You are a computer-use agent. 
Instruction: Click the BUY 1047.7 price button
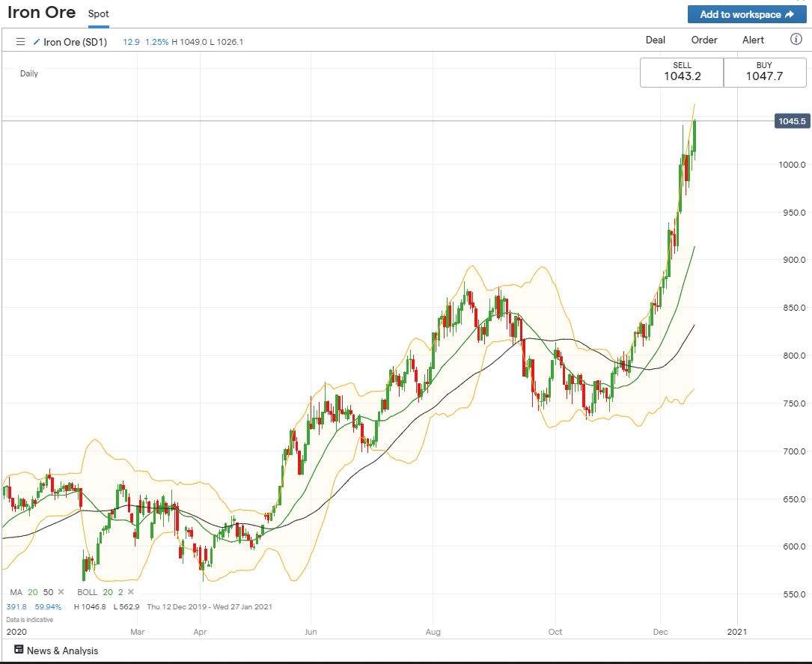pos(764,73)
